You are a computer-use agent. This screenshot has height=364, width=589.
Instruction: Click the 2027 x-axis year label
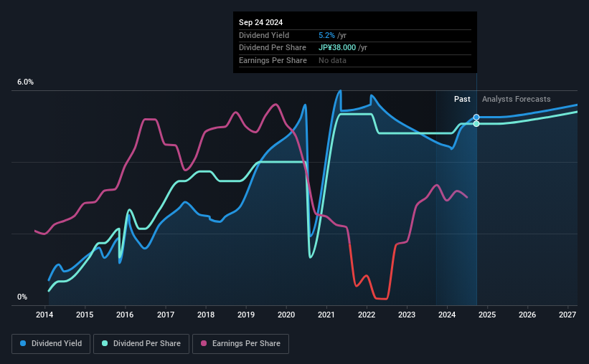[567, 315]
